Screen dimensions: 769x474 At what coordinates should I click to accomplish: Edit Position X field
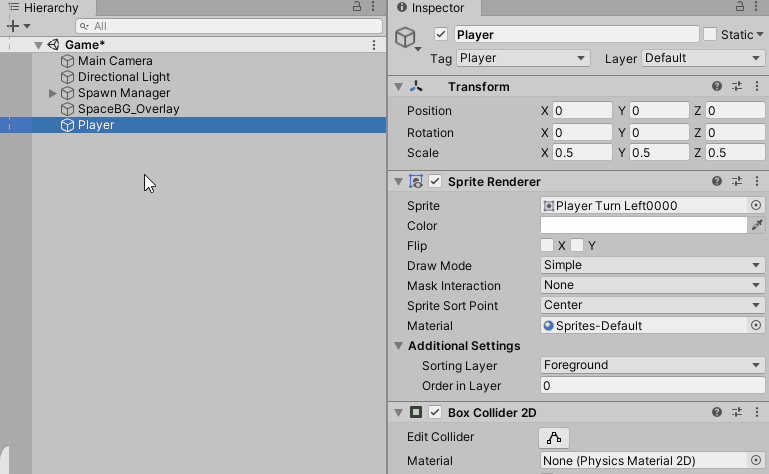pos(582,110)
